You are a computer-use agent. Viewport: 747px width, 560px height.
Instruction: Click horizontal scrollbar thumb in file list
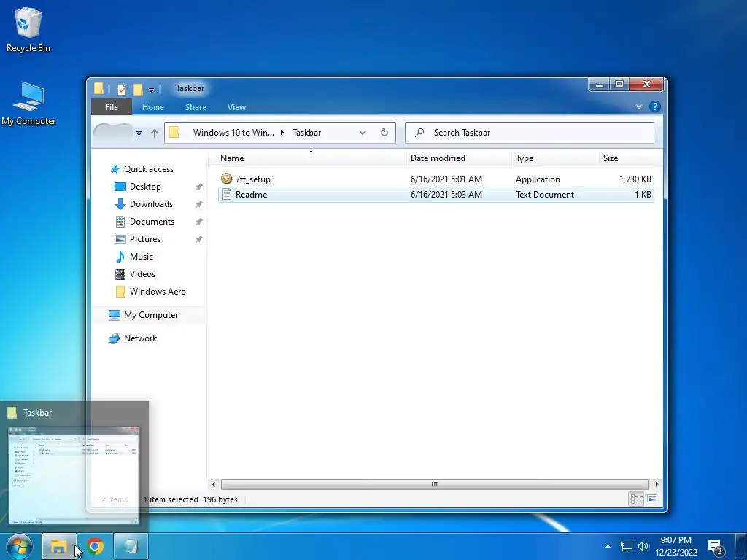pos(435,484)
